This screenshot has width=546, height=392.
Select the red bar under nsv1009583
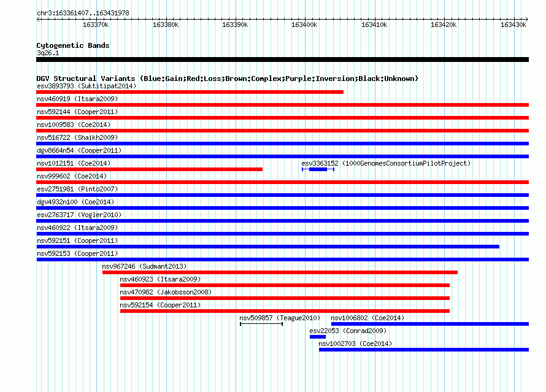click(282, 131)
